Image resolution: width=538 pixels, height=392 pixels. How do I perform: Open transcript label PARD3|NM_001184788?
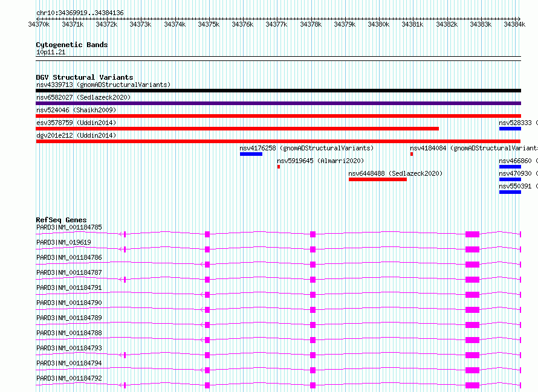tap(69, 333)
